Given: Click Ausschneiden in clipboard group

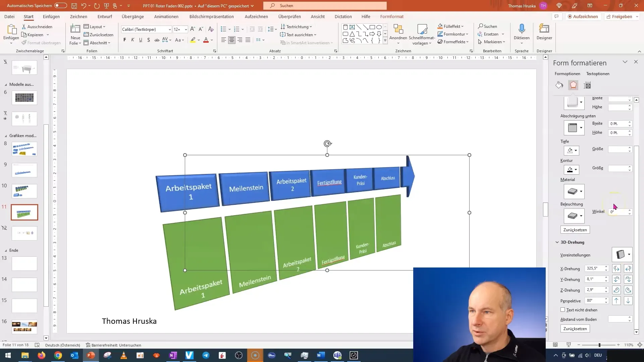Looking at the screenshot, I should [x=37, y=26].
